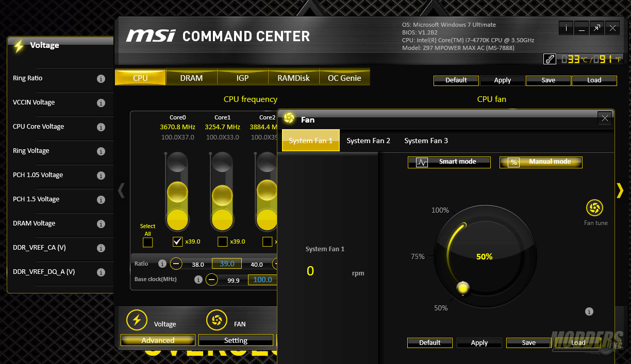Enable Smart mode for the fan
Viewport: 631px width, 364px height.
(x=449, y=162)
